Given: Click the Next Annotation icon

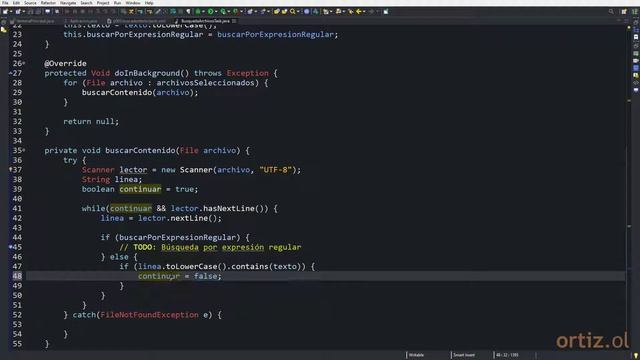Looking at the screenshot, I should click(326, 11).
